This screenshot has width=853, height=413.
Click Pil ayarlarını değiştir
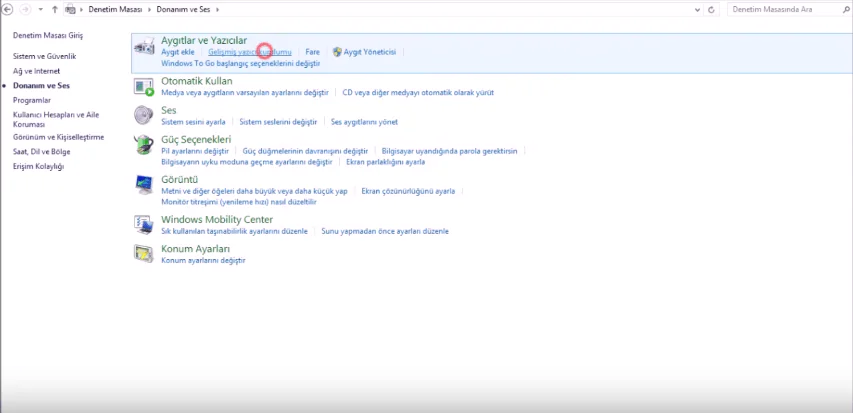click(195, 151)
